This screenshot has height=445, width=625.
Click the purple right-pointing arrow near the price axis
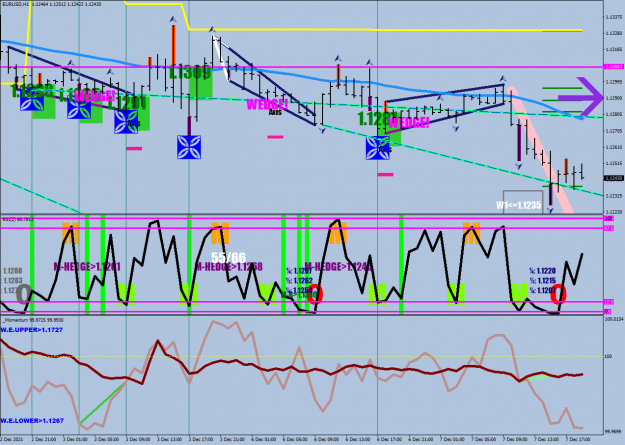581,97
